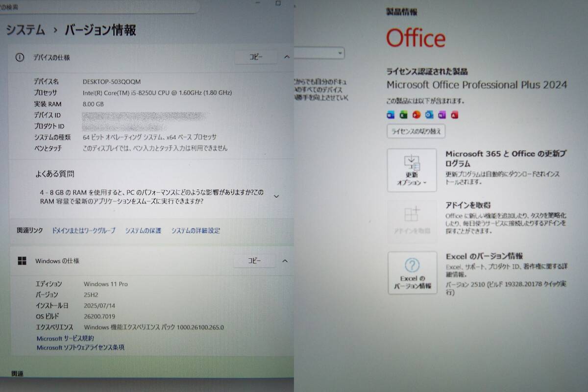Open システムの詳細設定 link
The image size is (588, 392).
click(x=196, y=230)
